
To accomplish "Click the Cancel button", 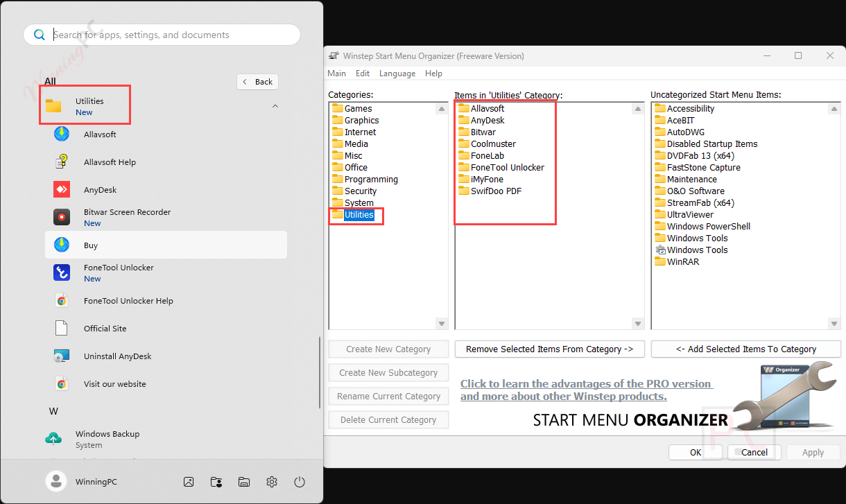I will tap(754, 452).
